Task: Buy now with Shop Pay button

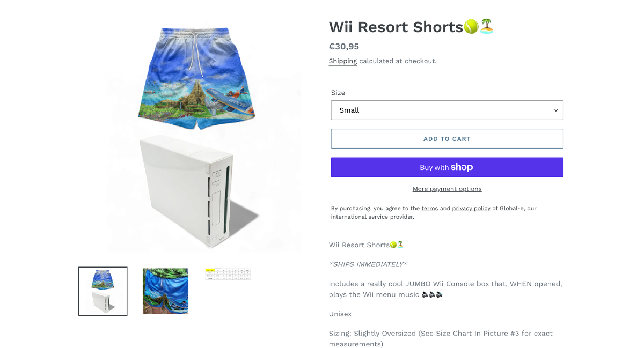Action: [x=447, y=167]
